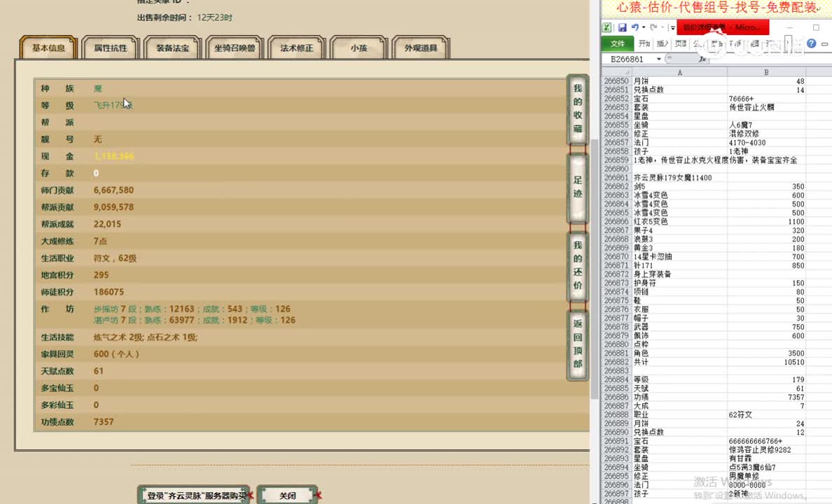Click the 师门贡献 value 6,667,580

click(113, 190)
